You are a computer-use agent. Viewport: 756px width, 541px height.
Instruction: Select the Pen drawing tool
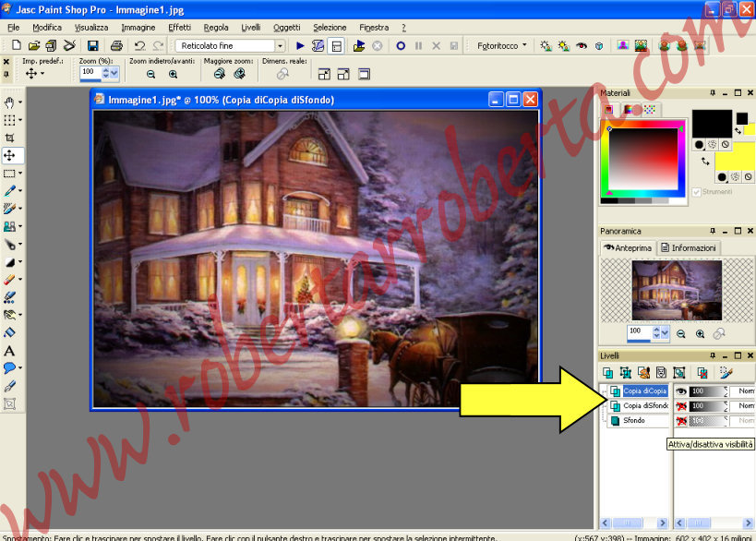tap(9, 386)
